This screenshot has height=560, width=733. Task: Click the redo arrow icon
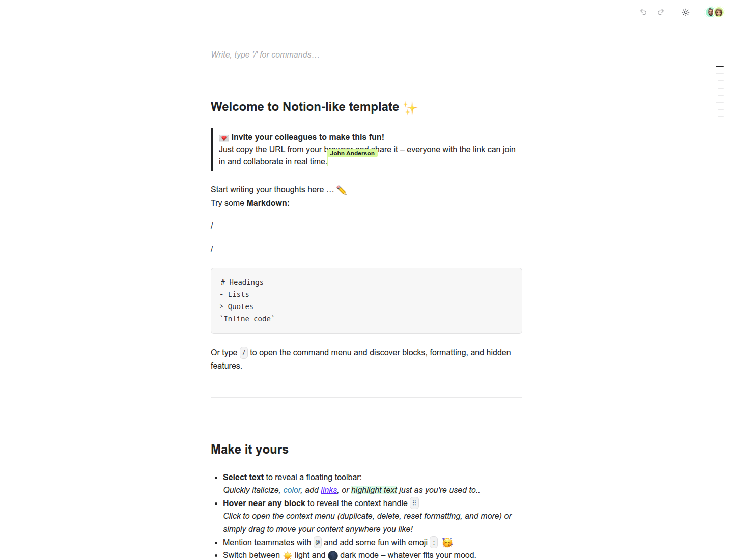pyautogui.click(x=661, y=12)
